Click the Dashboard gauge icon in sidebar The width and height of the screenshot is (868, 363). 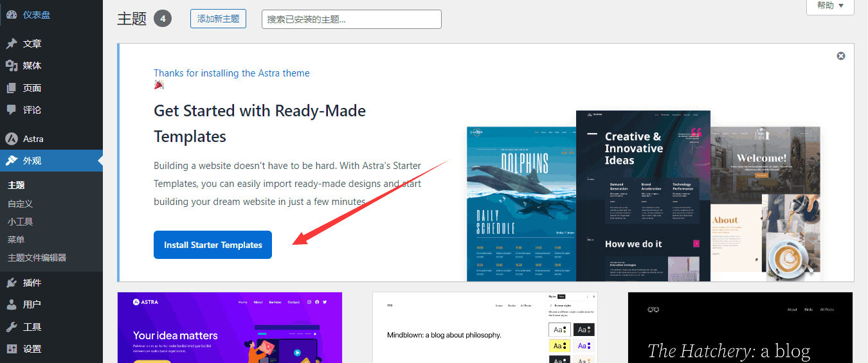(12, 15)
